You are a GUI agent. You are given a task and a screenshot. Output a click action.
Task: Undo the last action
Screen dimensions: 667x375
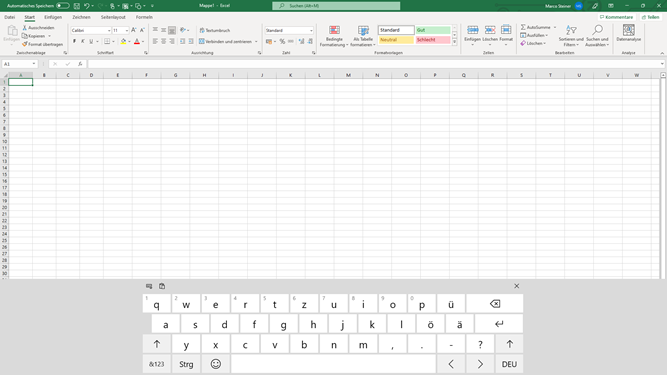pos(86,6)
